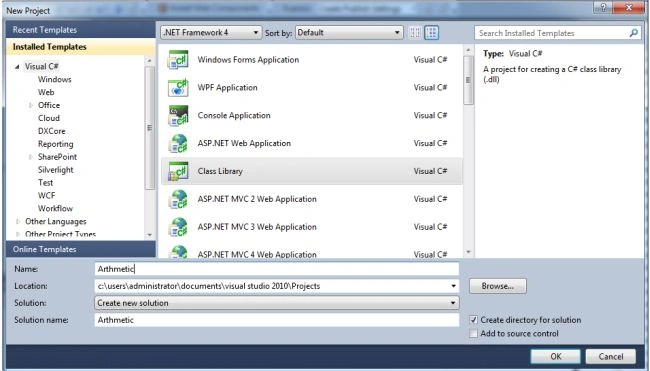The width and height of the screenshot is (650, 371).
Task: Expand the Office tree node
Action: [30, 105]
